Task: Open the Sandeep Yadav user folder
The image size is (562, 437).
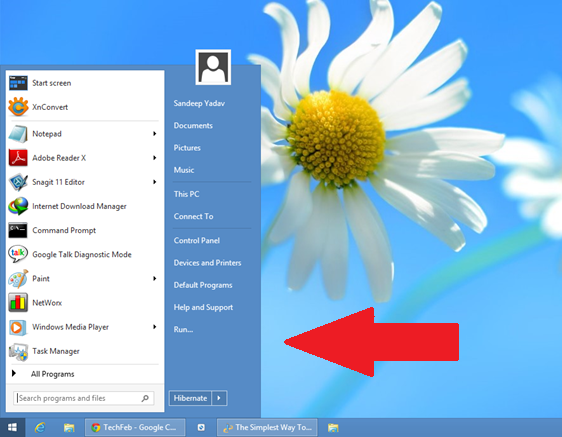Action: click(x=199, y=103)
